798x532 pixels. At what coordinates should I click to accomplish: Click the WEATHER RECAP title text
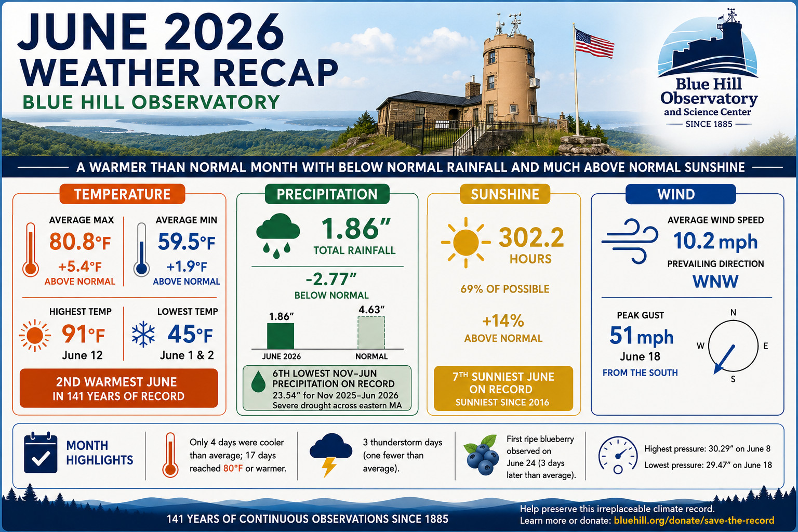[x=180, y=73]
